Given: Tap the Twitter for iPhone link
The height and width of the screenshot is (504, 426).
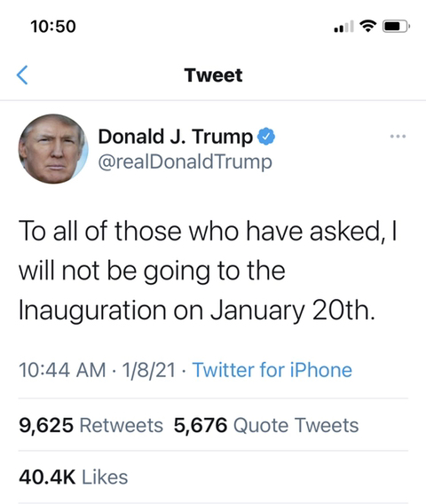Looking at the screenshot, I should [272, 370].
